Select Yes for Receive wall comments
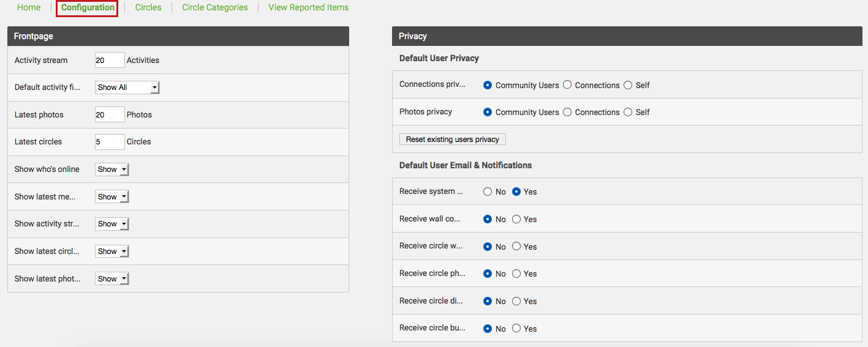868x347 pixels. coord(516,219)
